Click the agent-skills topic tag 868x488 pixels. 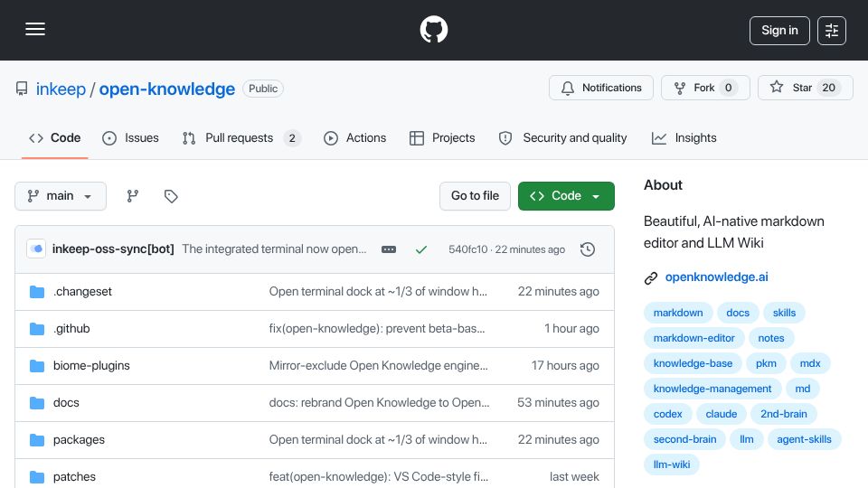pos(804,440)
